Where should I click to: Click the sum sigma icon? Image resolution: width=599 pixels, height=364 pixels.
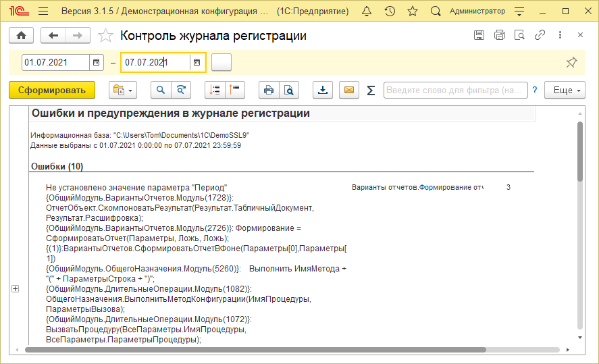(x=371, y=90)
